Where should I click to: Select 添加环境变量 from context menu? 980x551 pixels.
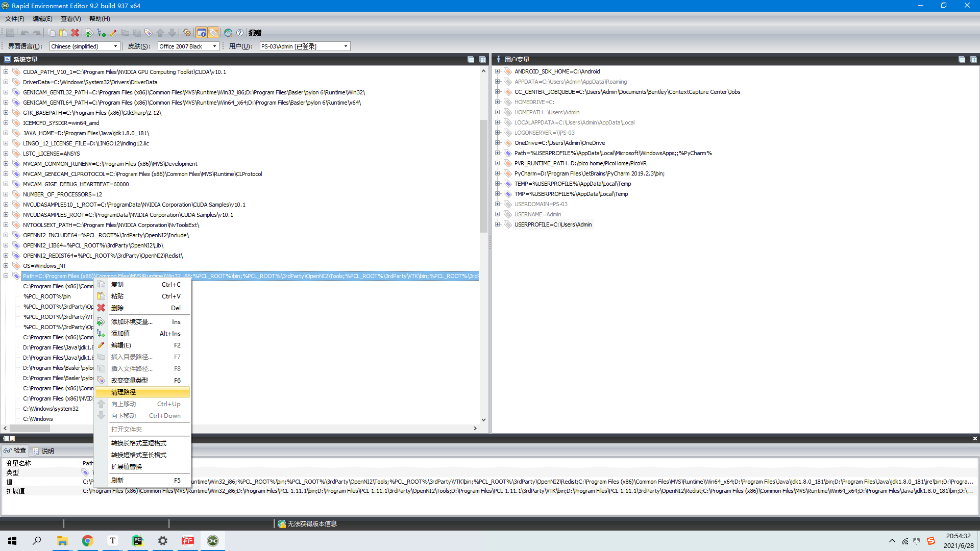(132, 321)
